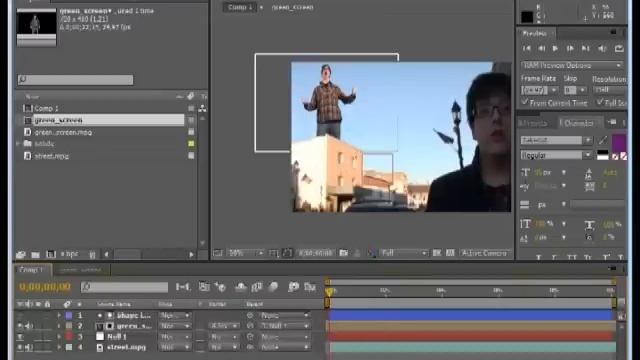640x360 pixels.
Task: Expand the Solids folder in Project
Action: click(x=18, y=144)
